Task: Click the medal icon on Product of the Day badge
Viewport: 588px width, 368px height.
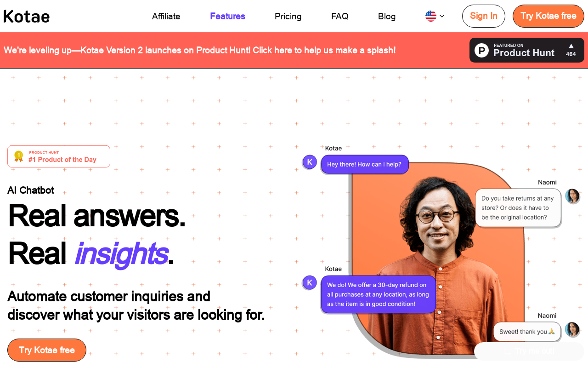Action: click(x=18, y=156)
